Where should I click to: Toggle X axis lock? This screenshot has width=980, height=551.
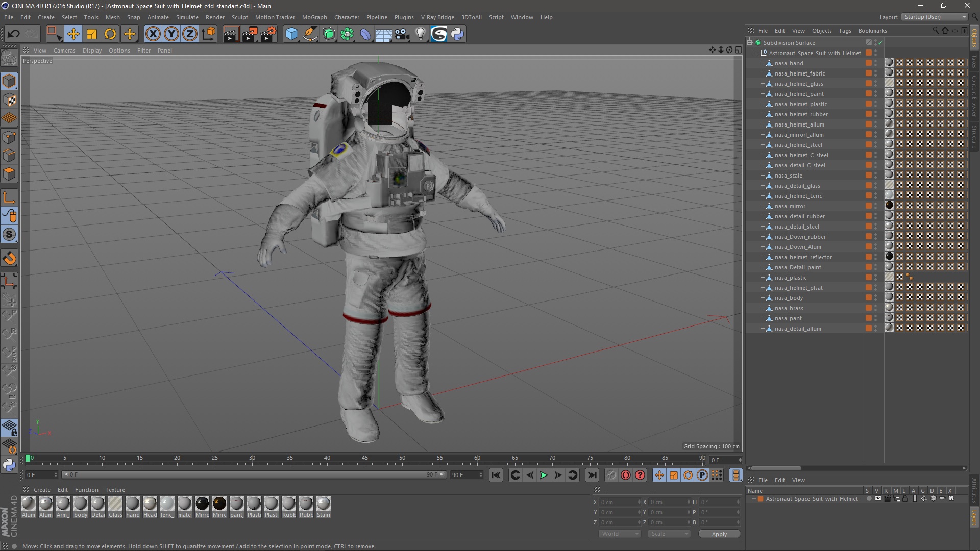tap(153, 34)
